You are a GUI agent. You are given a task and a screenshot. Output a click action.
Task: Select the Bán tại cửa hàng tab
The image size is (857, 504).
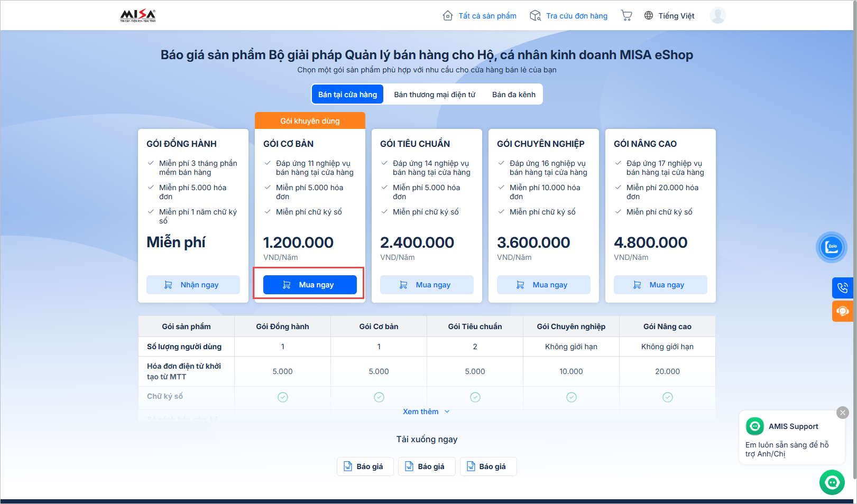pos(348,95)
